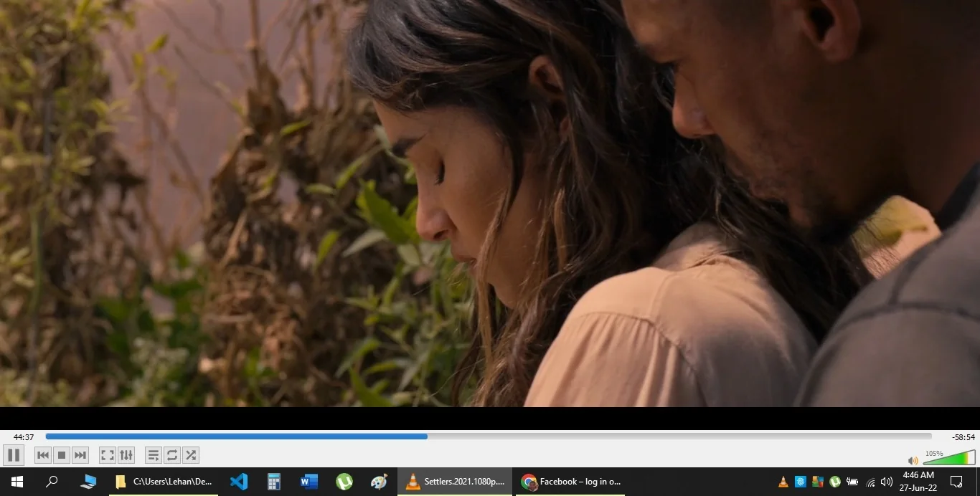This screenshot has height=496, width=980.
Task: Select Settlers.2021.1080p VLC taskbar button
Action: click(456, 482)
